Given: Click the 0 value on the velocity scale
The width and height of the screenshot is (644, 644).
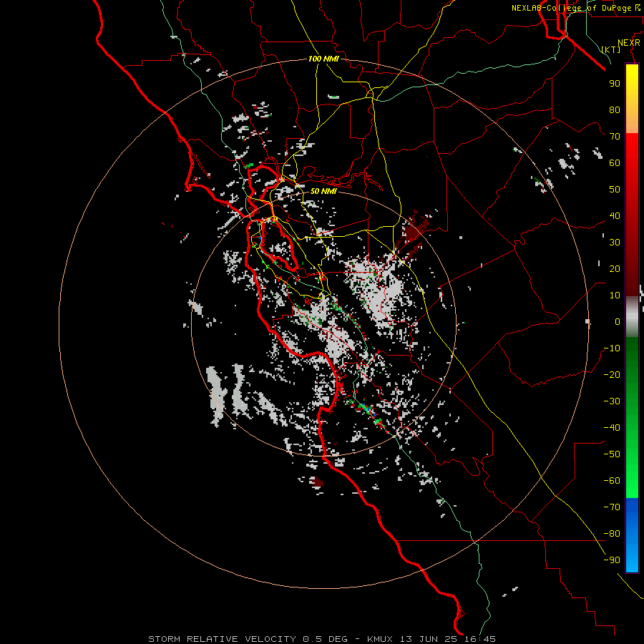Looking at the screenshot, I should pos(618,322).
